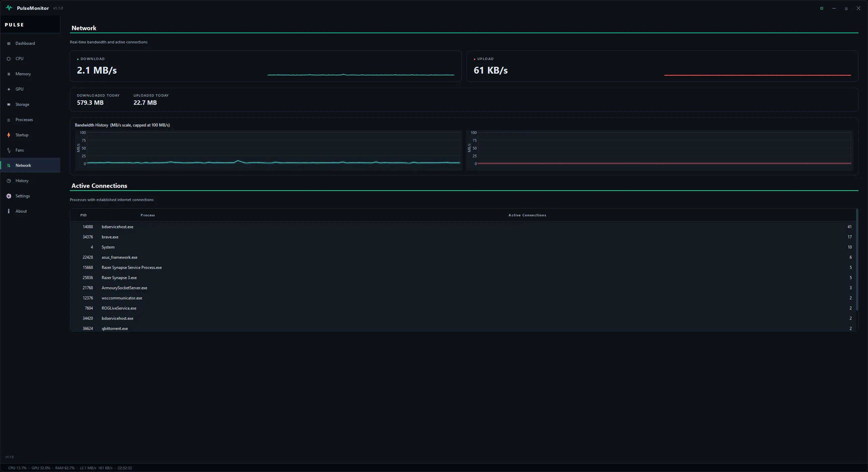Click the Startup lightning bolt icon

tap(9, 135)
